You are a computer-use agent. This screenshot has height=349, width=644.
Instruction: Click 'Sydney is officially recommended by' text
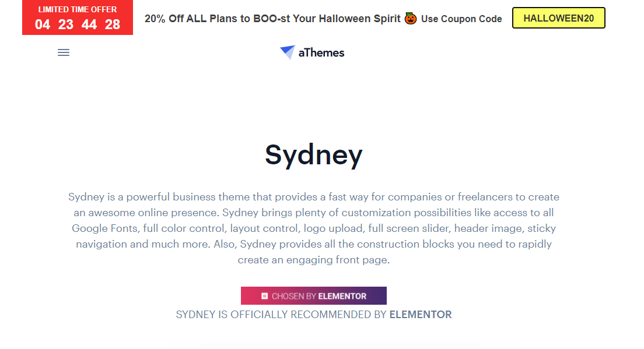281,315
